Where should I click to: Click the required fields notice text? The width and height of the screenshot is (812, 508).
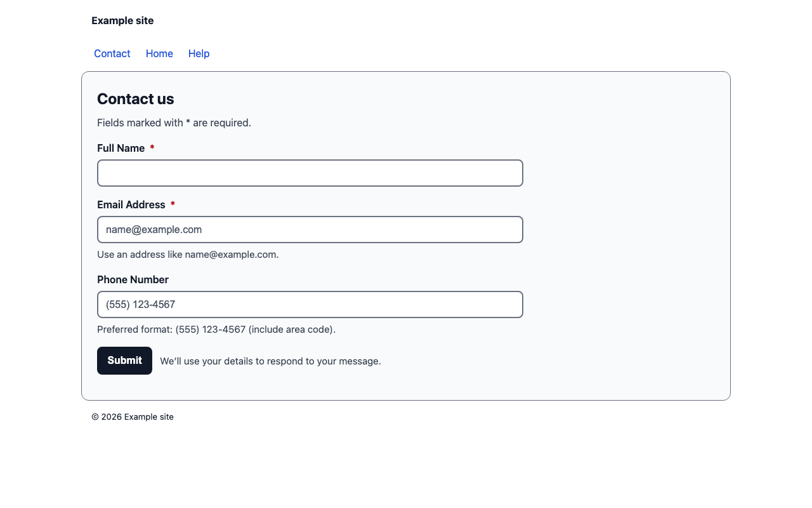174,123
